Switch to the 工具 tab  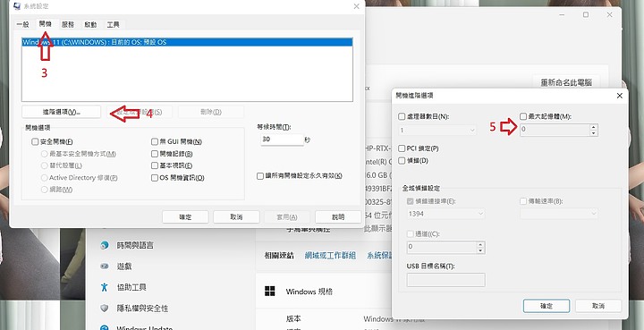(x=113, y=25)
